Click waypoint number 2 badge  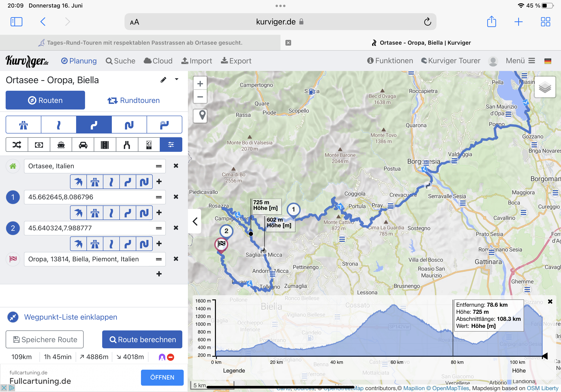point(13,228)
